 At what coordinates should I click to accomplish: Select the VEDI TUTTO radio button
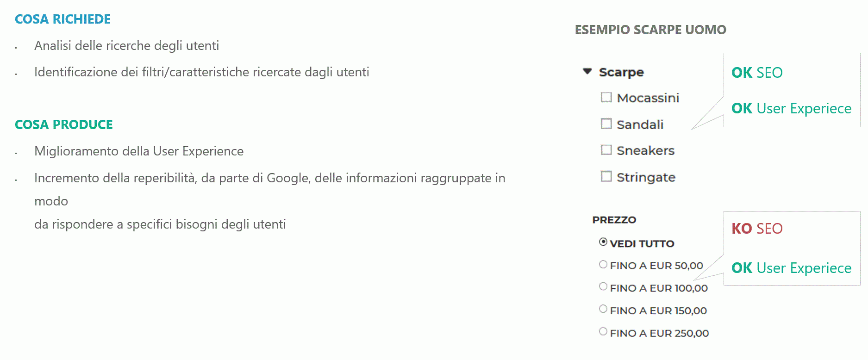click(603, 242)
